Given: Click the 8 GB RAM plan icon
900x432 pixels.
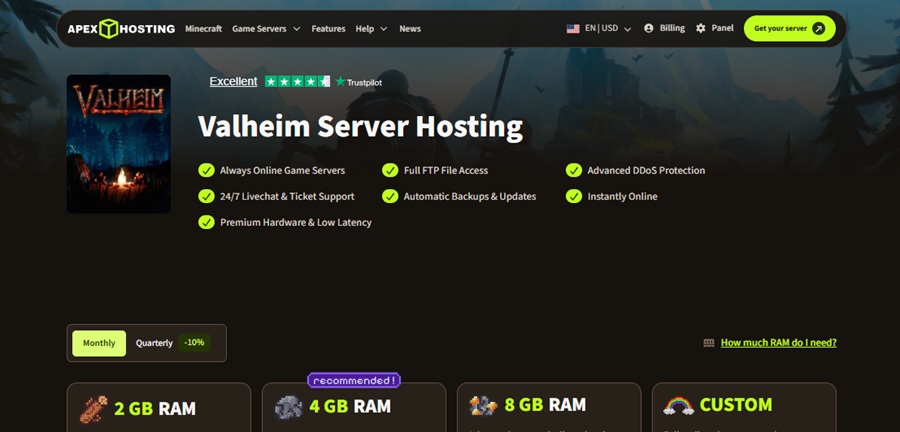Looking at the screenshot, I should (483, 405).
